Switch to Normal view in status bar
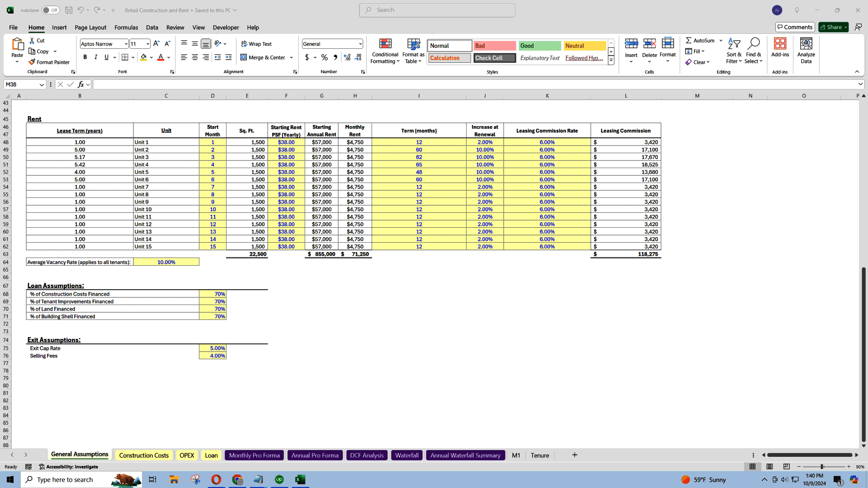This screenshot has width=868, height=488. click(752, 467)
